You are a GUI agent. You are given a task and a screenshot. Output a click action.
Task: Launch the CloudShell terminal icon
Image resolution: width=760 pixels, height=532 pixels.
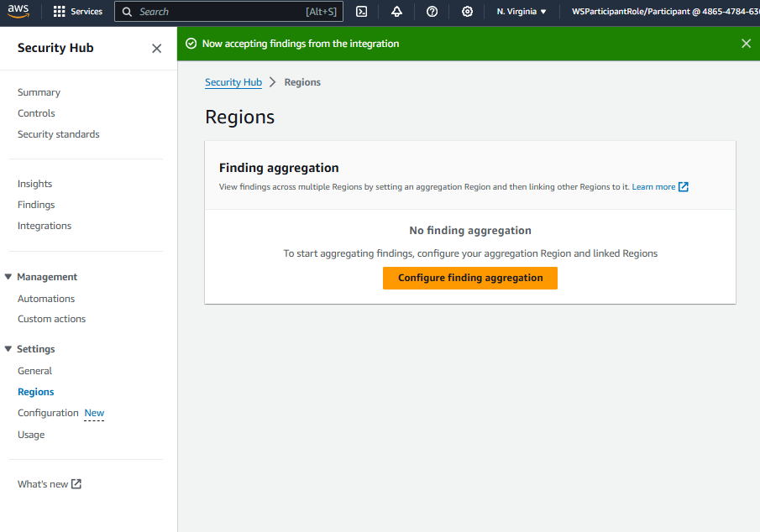(x=362, y=12)
